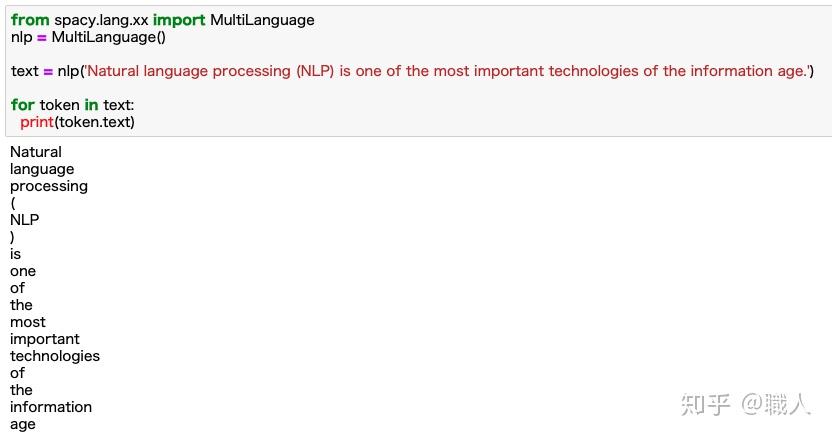The width and height of the screenshot is (832, 437).
Task: Click the red 'print' function call
Action: coord(37,123)
